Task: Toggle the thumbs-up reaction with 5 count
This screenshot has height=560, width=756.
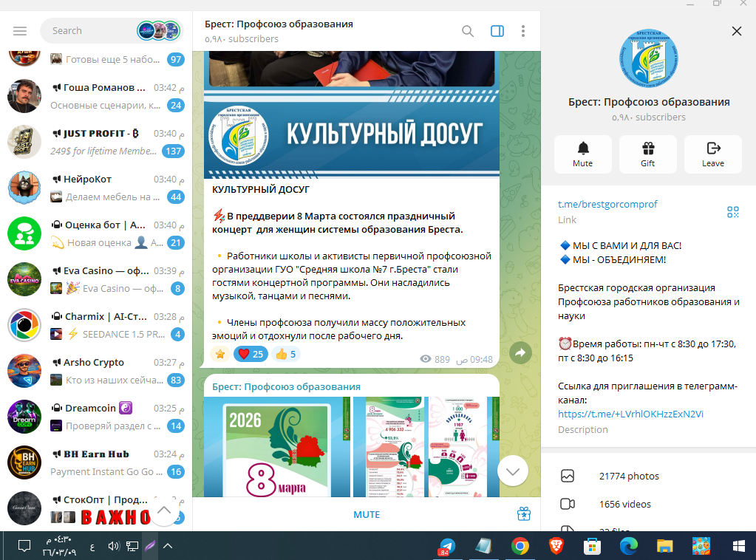Action: 285,354
